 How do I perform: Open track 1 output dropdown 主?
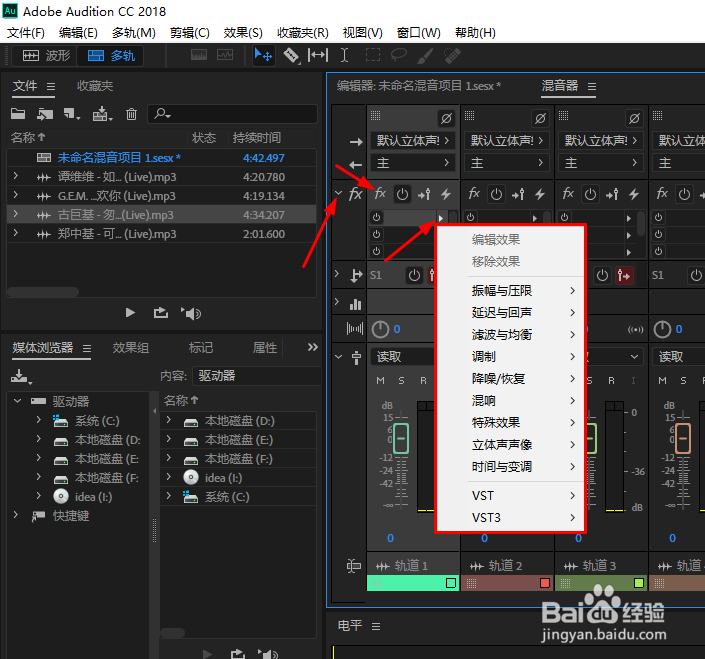413,163
